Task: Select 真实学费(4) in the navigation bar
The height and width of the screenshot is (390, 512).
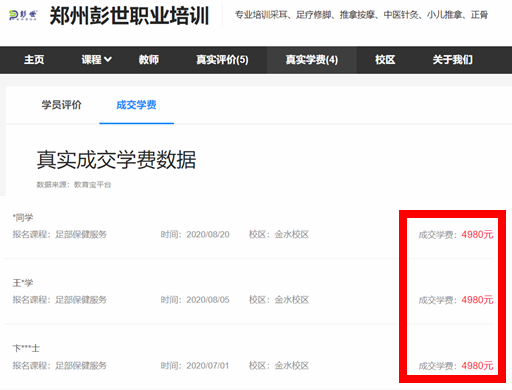Action: (312, 60)
